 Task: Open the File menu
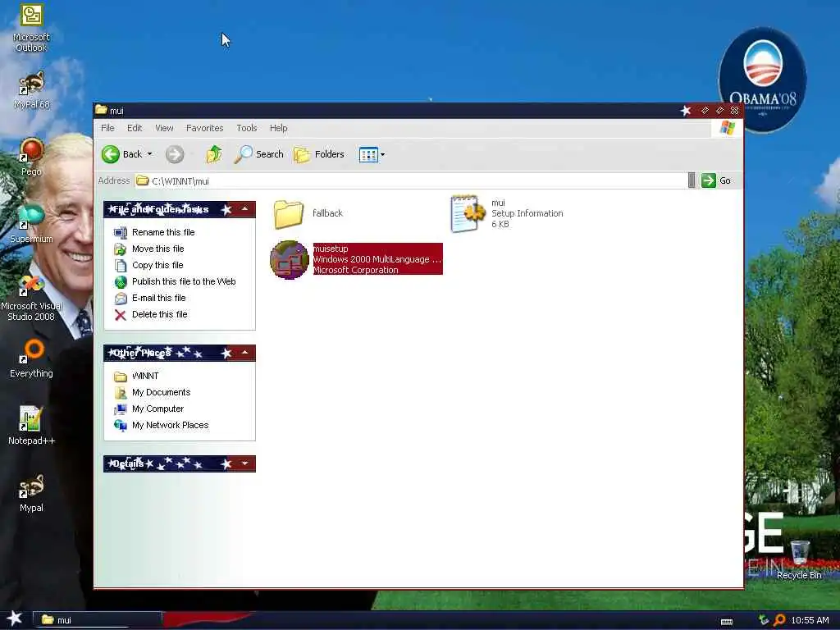tap(107, 128)
